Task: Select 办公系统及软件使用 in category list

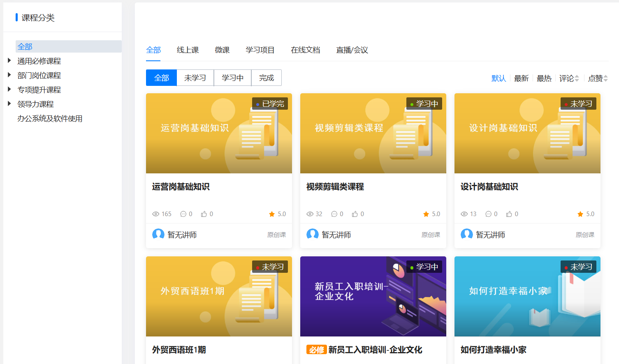Action: pyautogui.click(x=50, y=119)
